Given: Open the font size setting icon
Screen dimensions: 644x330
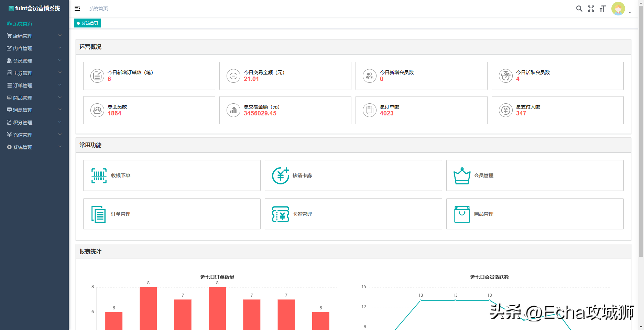Looking at the screenshot, I should [x=602, y=9].
